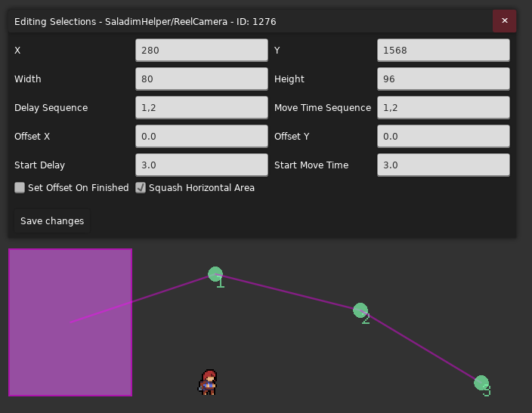This screenshot has width=532, height=413.
Task: Focus the Delay Sequence field
Action: coord(202,107)
